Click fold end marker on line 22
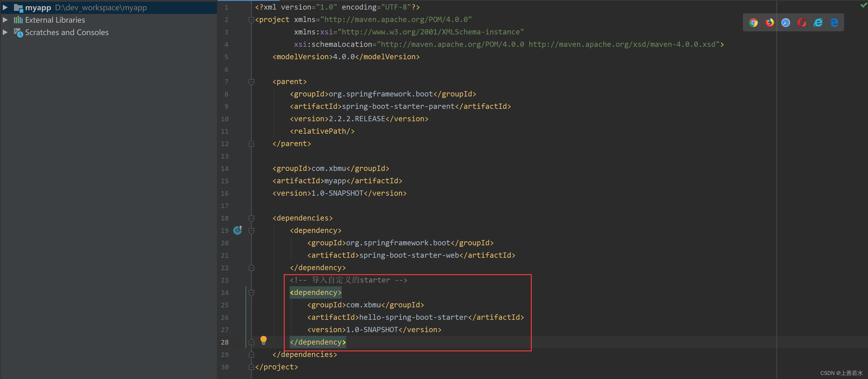 251,268
